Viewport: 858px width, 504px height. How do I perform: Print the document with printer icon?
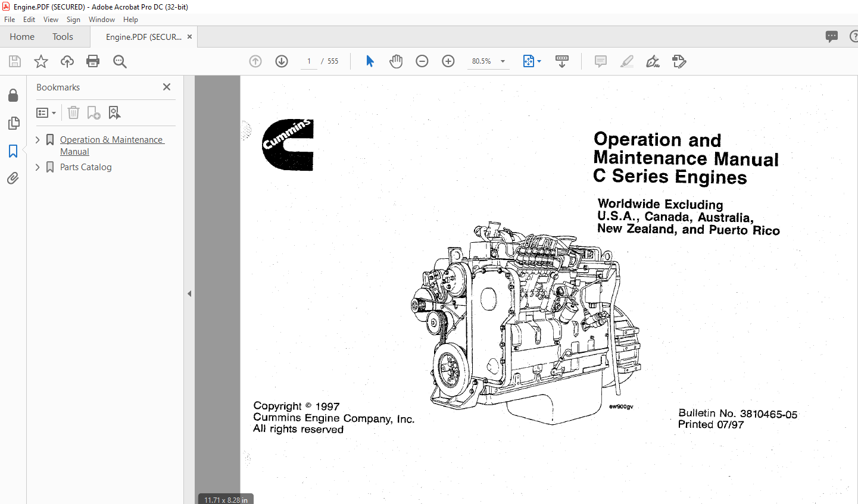93,61
